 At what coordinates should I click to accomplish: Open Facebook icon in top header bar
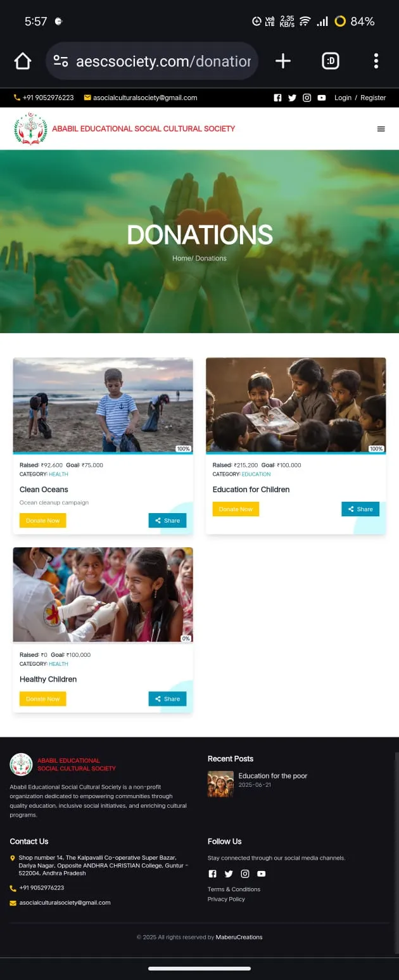point(277,98)
